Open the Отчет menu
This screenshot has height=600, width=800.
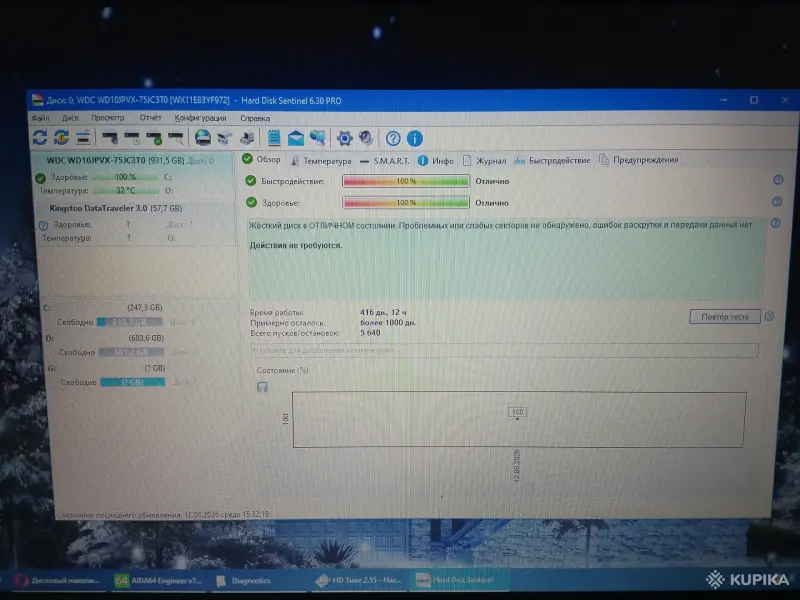(151, 118)
